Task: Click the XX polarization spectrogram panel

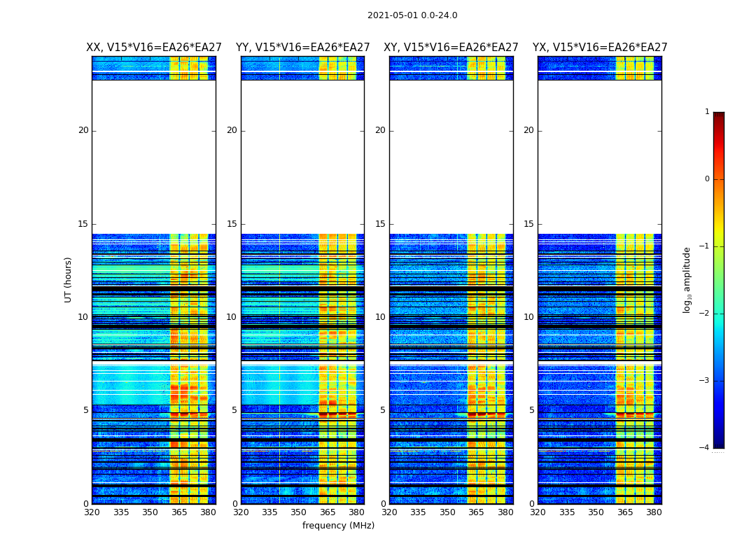Action: (154, 280)
